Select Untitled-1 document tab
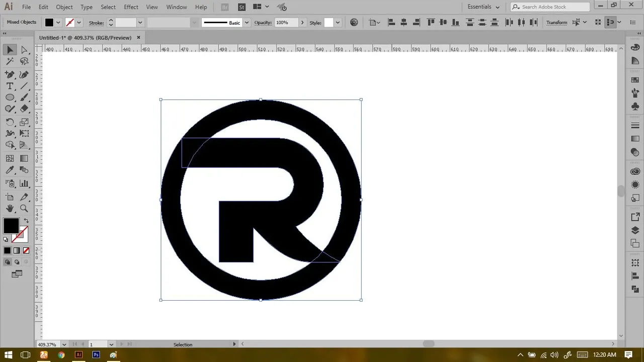The image size is (644, 362). pyautogui.click(x=85, y=38)
